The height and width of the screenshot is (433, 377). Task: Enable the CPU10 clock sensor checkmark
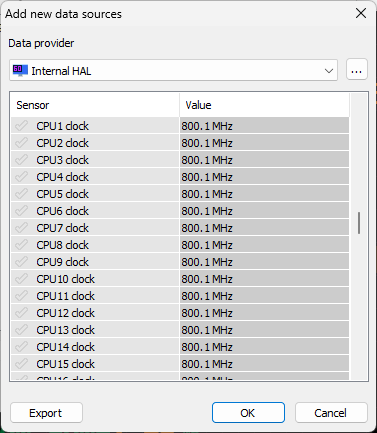(x=21, y=279)
